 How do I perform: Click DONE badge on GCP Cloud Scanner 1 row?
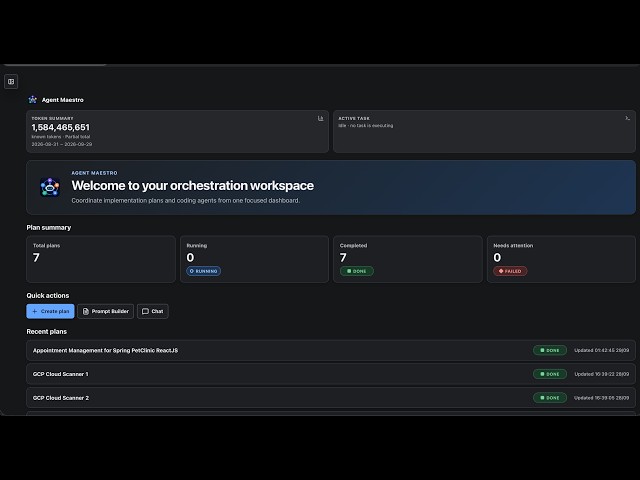click(x=550, y=374)
